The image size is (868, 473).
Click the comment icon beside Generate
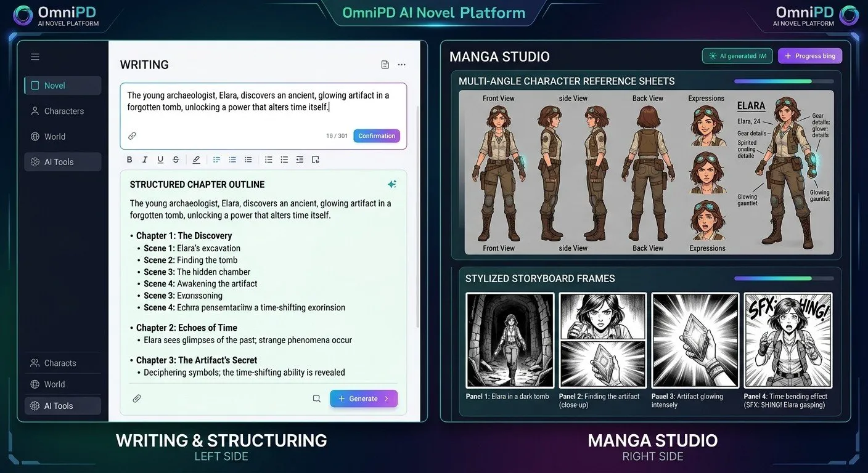click(317, 398)
